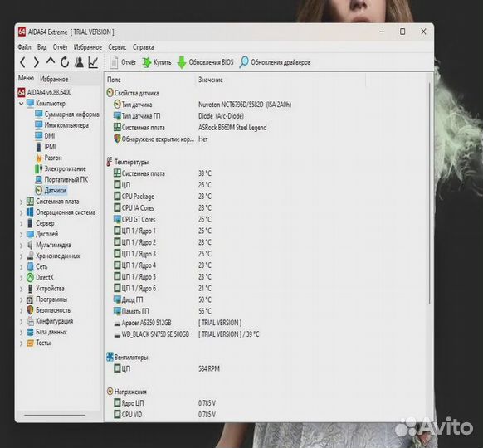Expand the DirectX tree node
The image size is (483, 448).
click(21, 278)
